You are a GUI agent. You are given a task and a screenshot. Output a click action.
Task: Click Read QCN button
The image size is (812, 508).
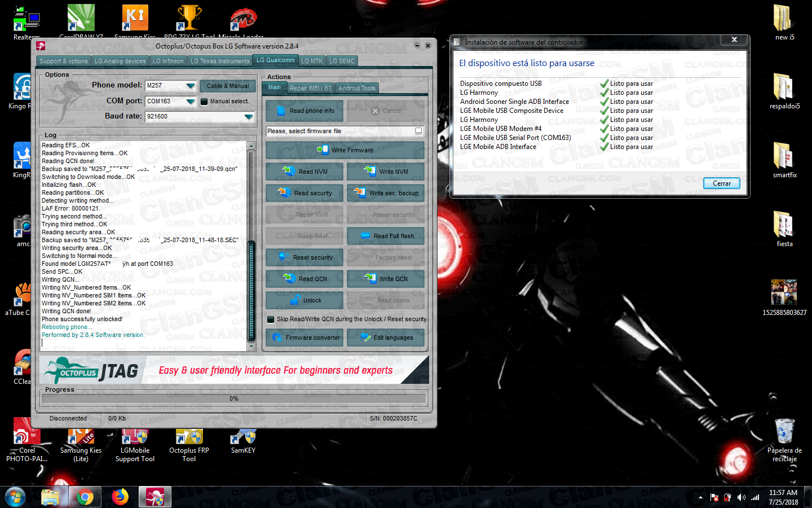(x=304, y=279)
